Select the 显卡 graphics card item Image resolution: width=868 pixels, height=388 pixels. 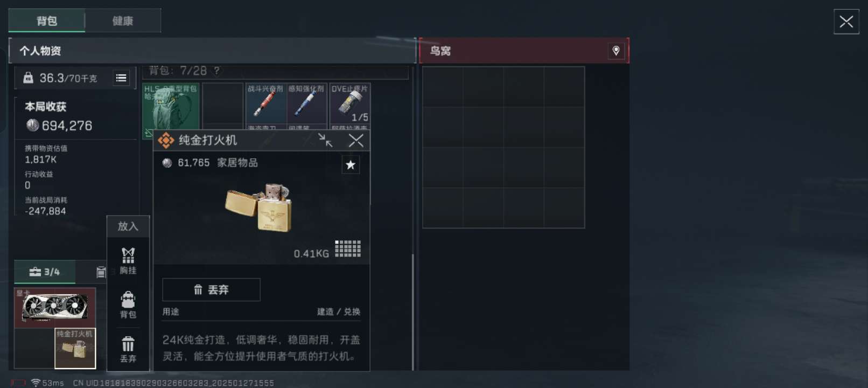pyautogui.click(x=55, y=308)
